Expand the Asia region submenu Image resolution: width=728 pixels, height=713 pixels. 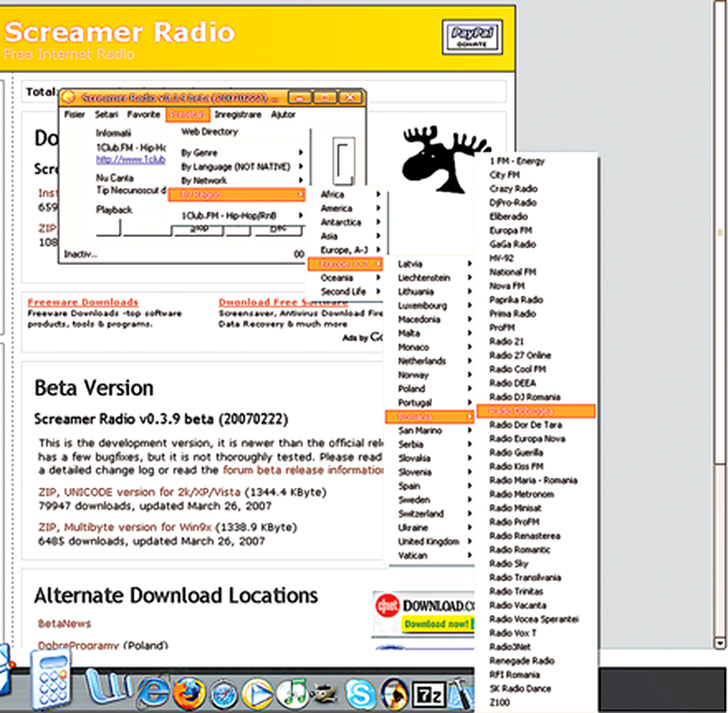tap(346, 236)
